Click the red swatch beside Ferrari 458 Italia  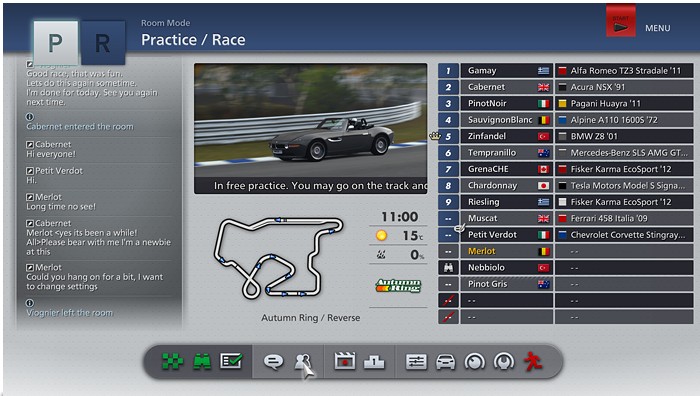[x=562, y=218]
